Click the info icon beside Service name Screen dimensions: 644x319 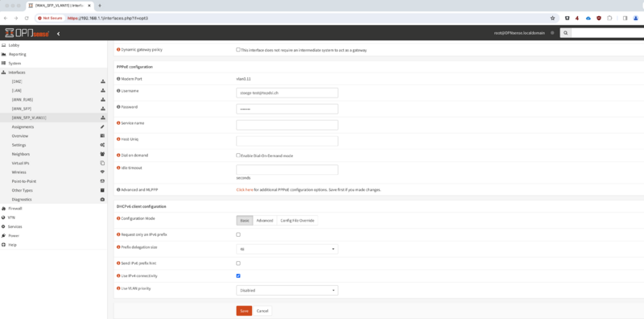click(118, 123)
